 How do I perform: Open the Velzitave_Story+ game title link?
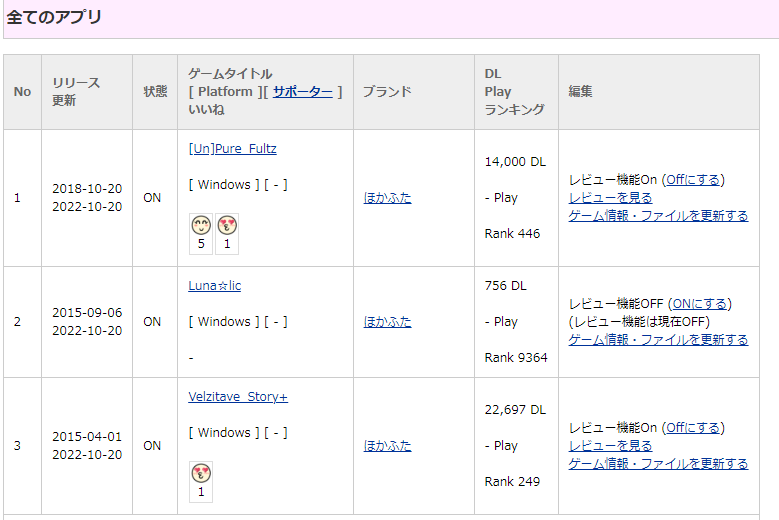pyautogui.click(x=238, y=397)
